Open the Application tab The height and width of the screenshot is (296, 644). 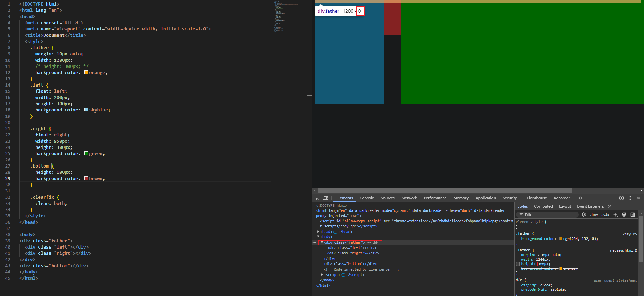pyautogui.click(x=486, y=198)
